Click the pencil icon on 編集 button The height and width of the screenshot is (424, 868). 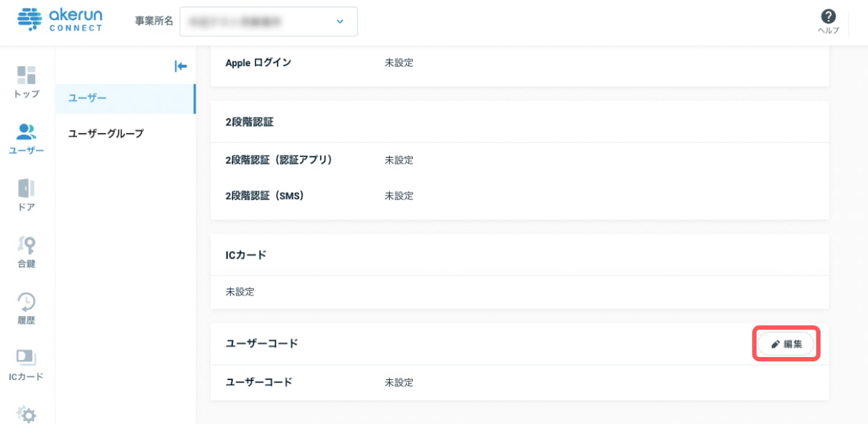(x=775, y=345)
